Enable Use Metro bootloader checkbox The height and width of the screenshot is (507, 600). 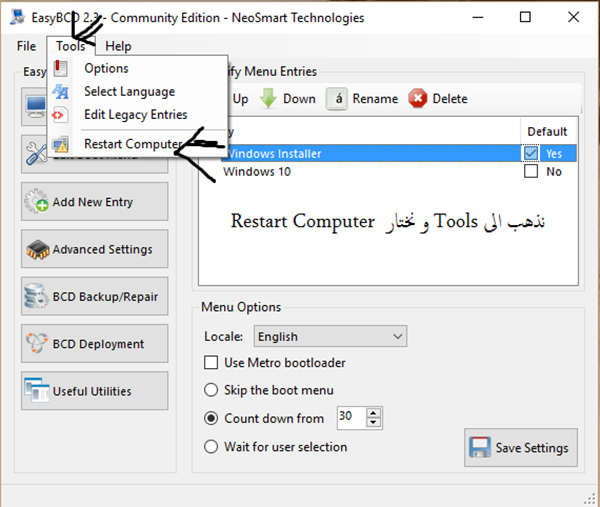(211, 362)
